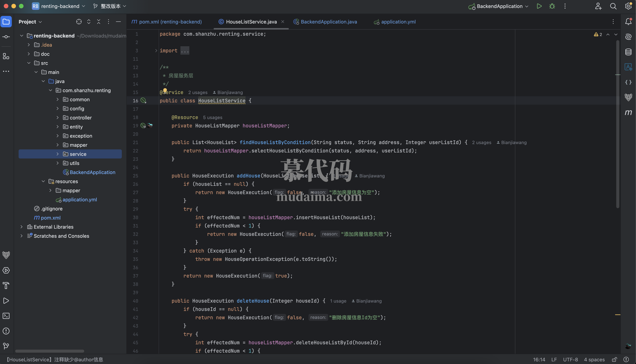The height and width of the screenshot is (364, 636).
Task: Click the Debug bug icon in toolbar
Action: coord(552,6)
